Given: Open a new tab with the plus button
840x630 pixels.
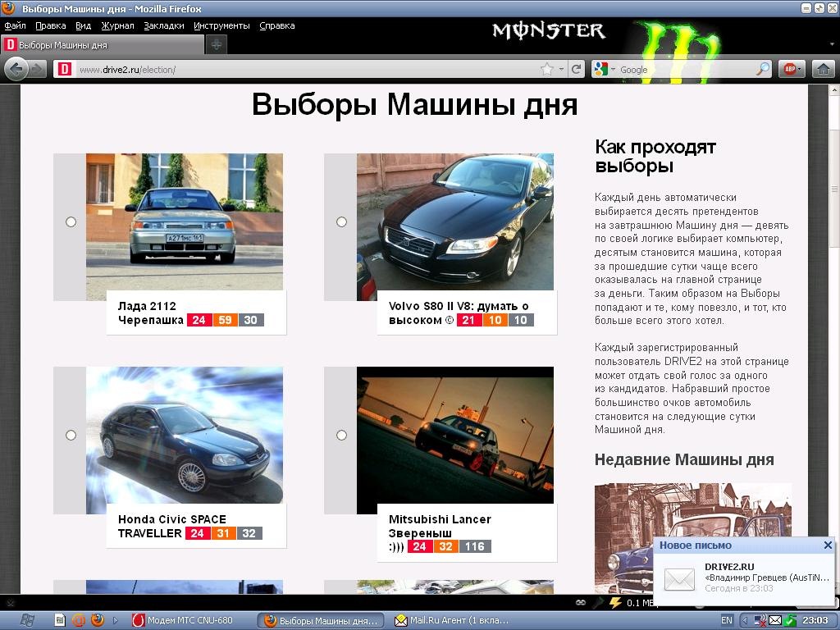Looking at the screenshot, I should [217, 45].
